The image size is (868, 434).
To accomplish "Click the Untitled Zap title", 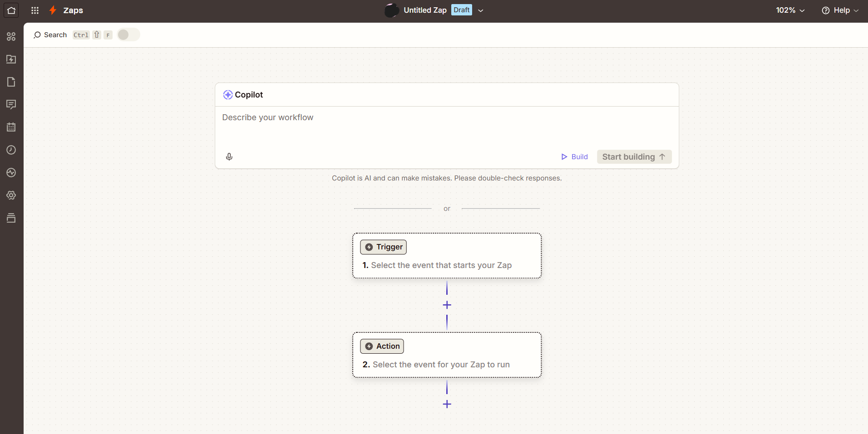I will tap(425, 10).
